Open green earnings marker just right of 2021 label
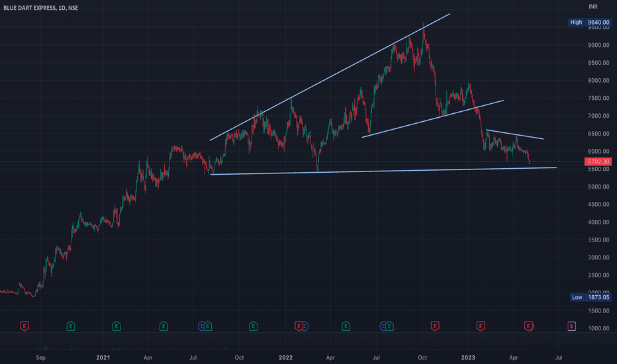Screen dimensions: 617x364 [116, 326]
